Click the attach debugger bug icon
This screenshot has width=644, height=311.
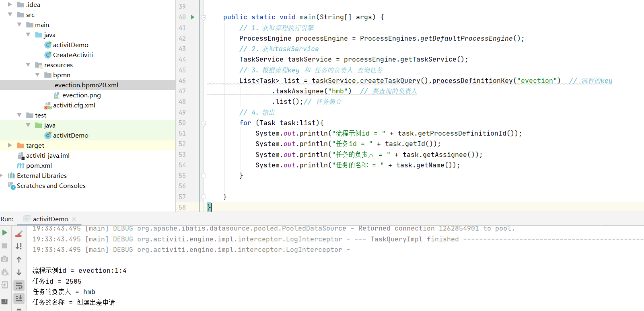(5, 272)
